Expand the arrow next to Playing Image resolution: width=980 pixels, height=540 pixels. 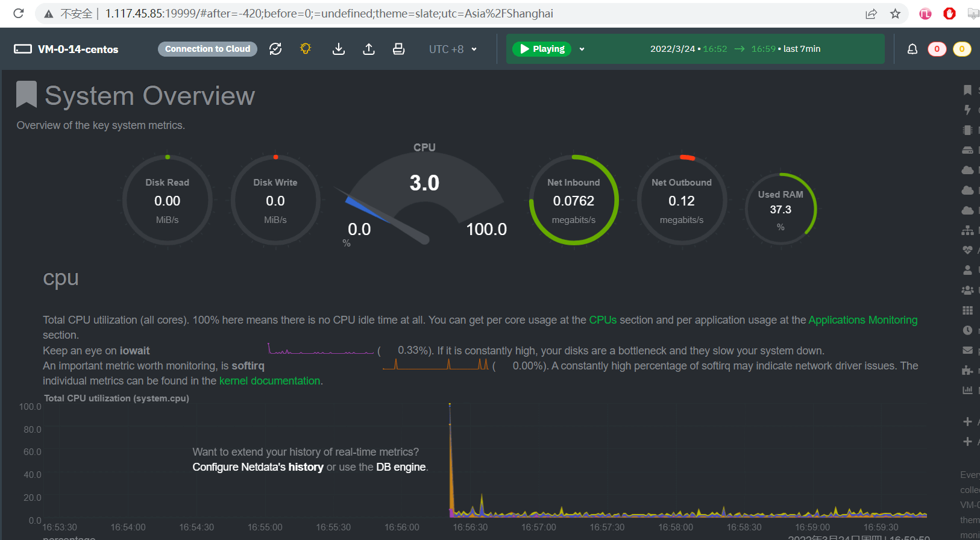(x=582, y=49)
